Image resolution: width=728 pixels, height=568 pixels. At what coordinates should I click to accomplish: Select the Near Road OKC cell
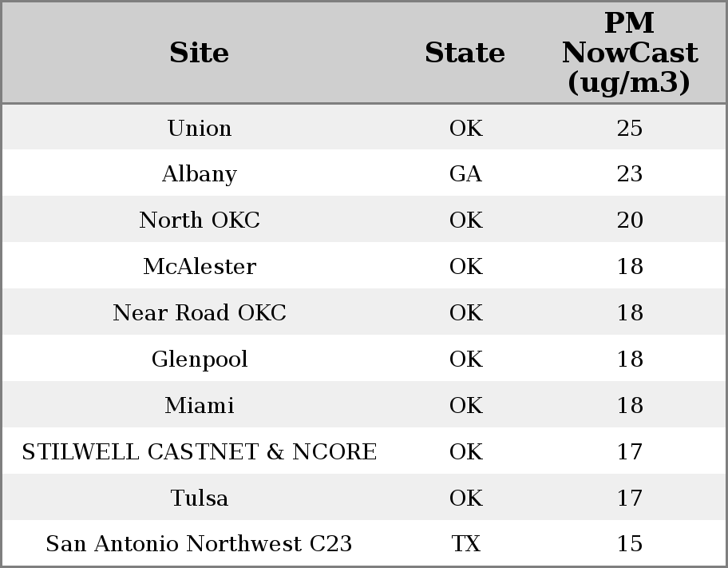pos(199,313)
